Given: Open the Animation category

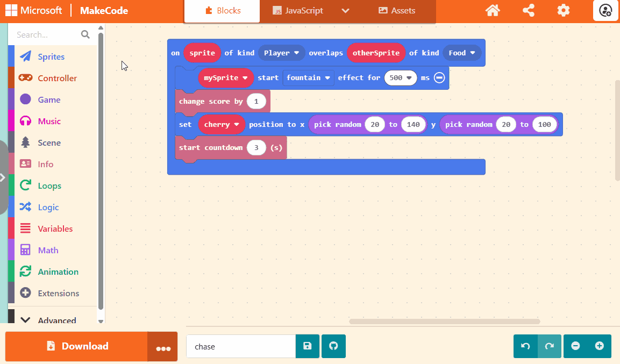Looking at the screenshot, I should tap(52, 272).
